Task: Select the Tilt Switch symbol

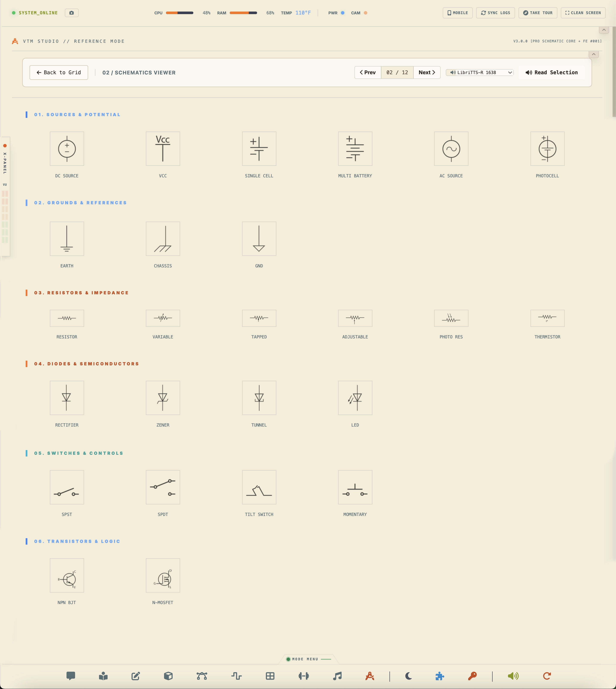Action: click(x=259, y=487)
